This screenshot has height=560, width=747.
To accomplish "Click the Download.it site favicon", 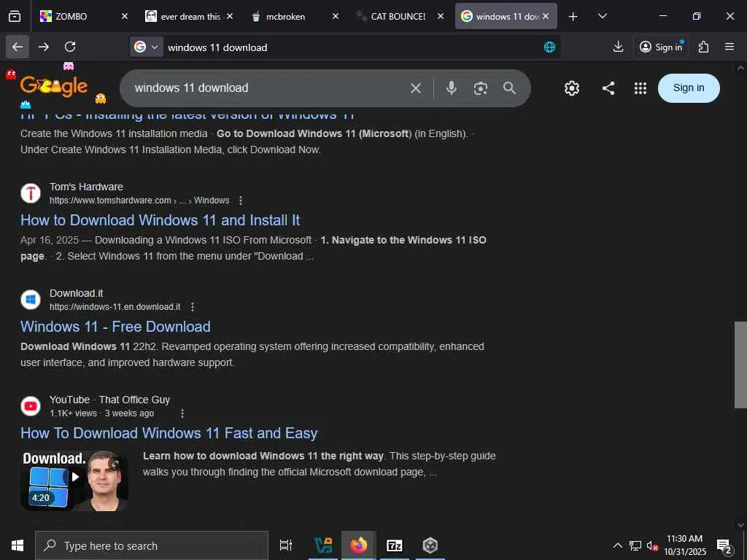I will 31,300.
